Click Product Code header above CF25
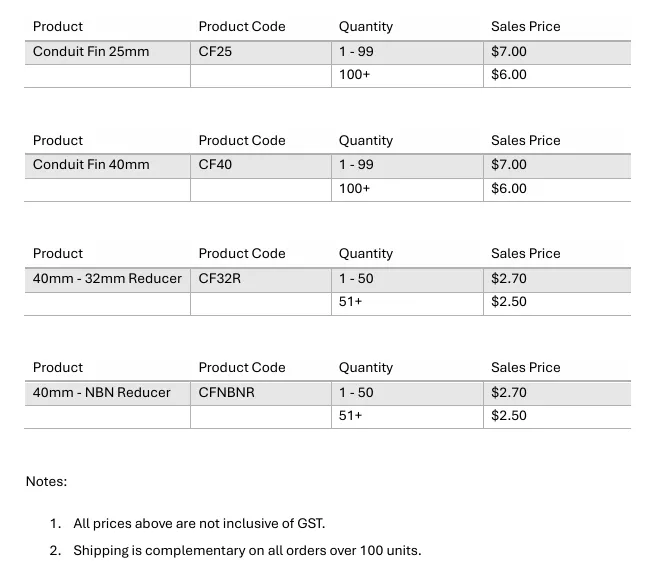Viewport: 655px width, 582px height. point(242,27)
